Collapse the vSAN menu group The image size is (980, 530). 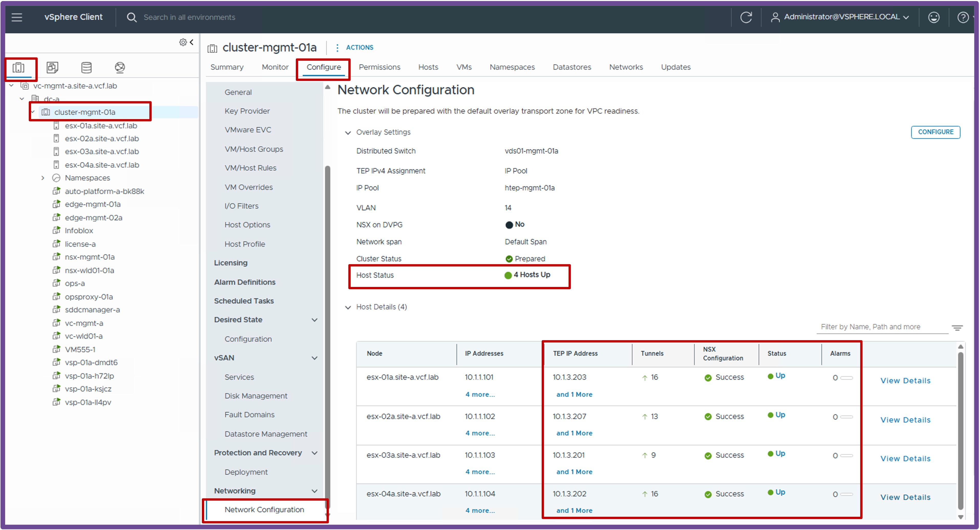click(315, 358)
